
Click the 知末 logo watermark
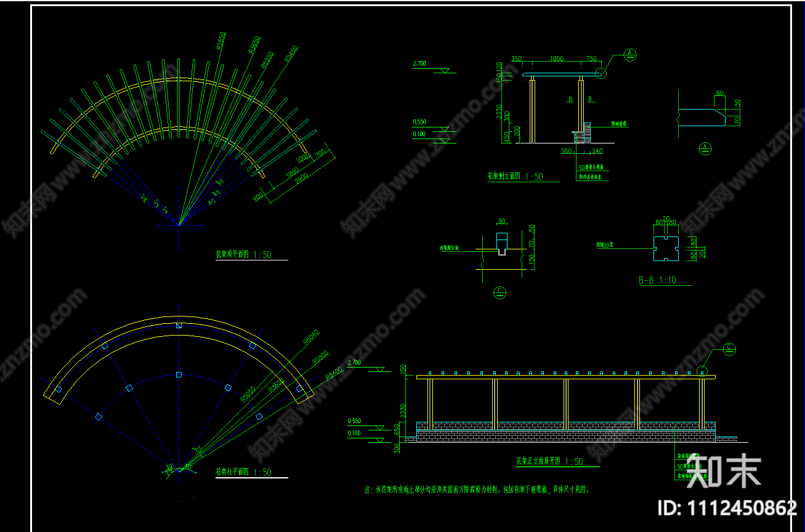[724, 472]
